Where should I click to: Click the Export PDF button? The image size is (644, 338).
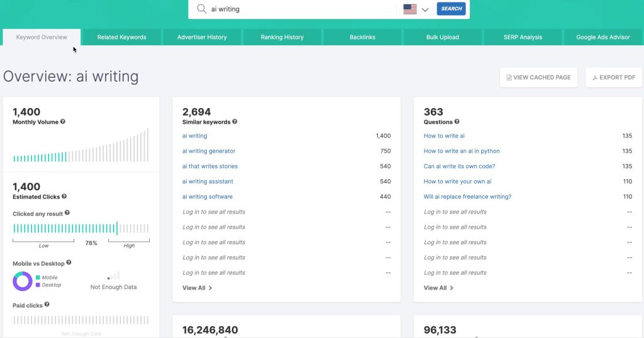(x=614, y=77)
